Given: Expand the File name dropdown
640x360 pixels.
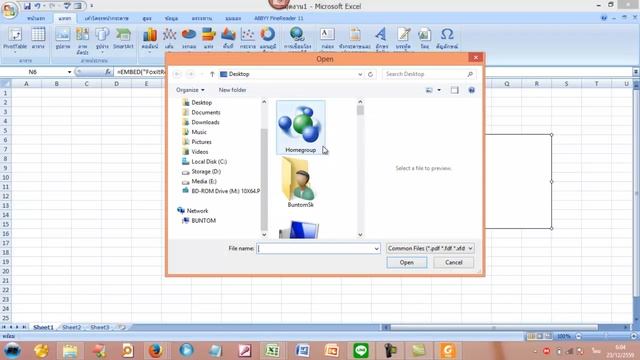Looking at the screenshot, I should click(x=376, y=249).
